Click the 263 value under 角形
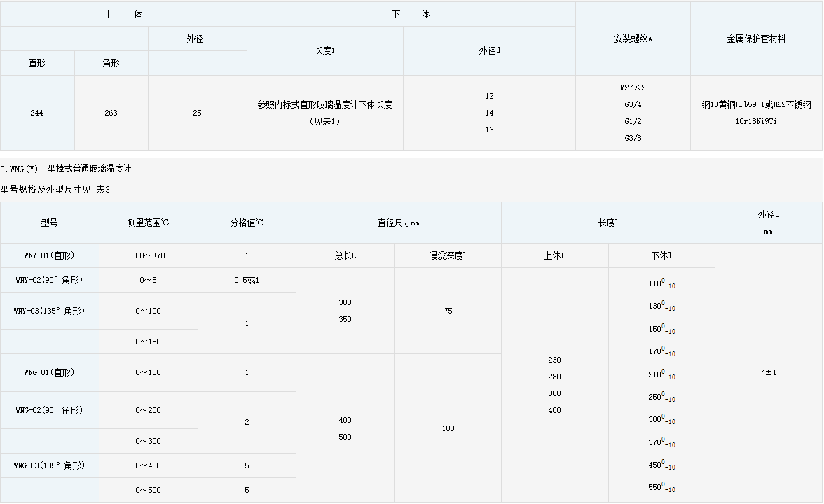The width and height of the screenshot is (824, 504). pos(111,113)
